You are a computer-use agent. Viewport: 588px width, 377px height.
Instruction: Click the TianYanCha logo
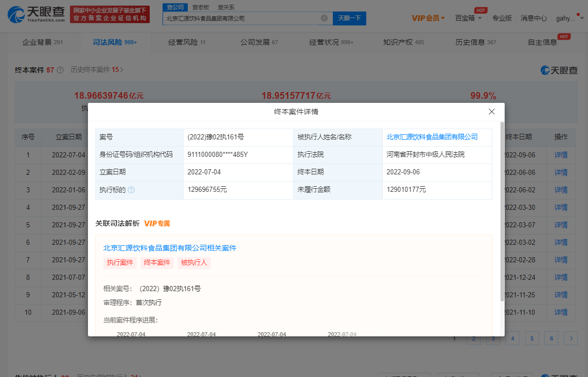(37, 14)
